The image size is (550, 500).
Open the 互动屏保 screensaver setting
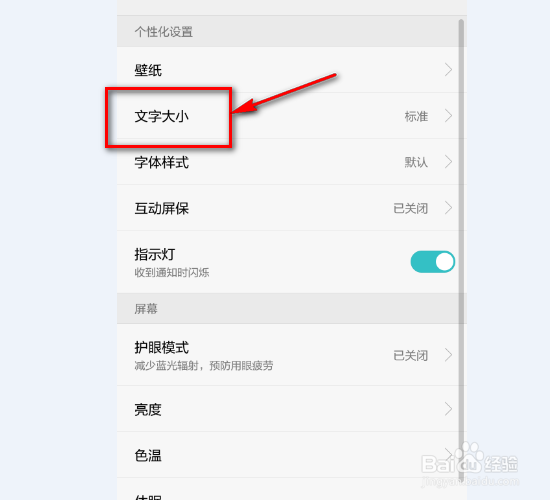pos(292,208)
